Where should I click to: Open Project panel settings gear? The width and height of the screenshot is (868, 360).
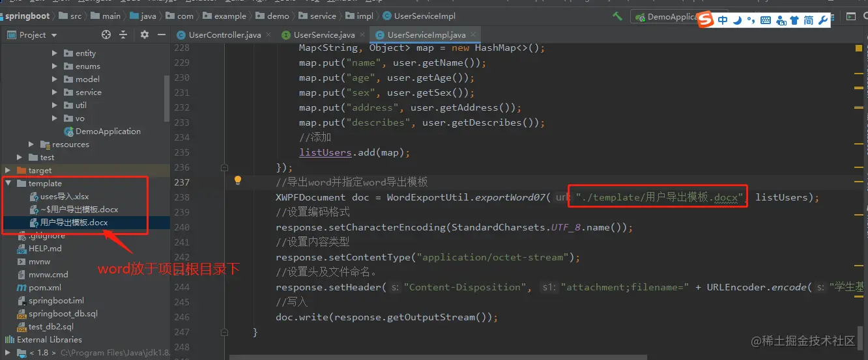(145, 35)
